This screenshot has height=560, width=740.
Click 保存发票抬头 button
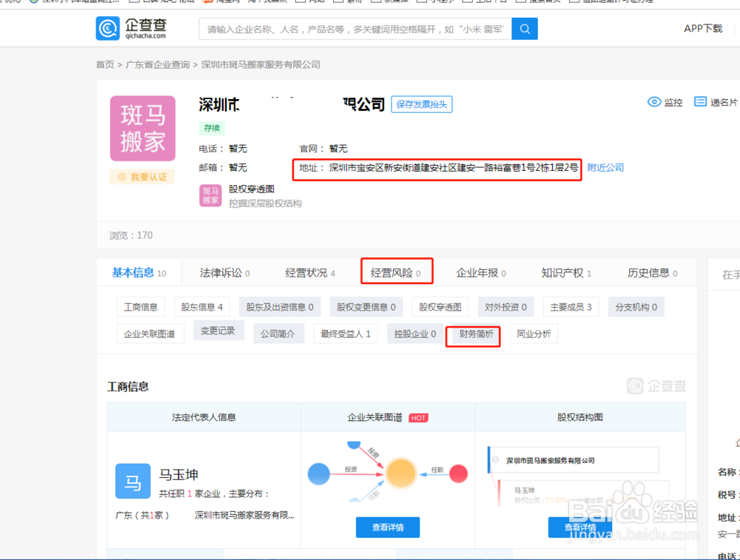(x=422, y=104)
